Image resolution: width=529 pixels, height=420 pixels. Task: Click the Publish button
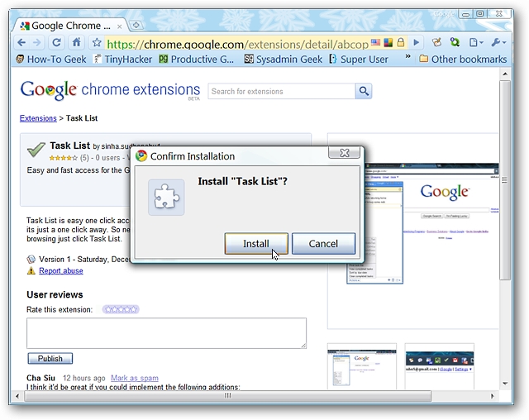(x=50, y=358)
